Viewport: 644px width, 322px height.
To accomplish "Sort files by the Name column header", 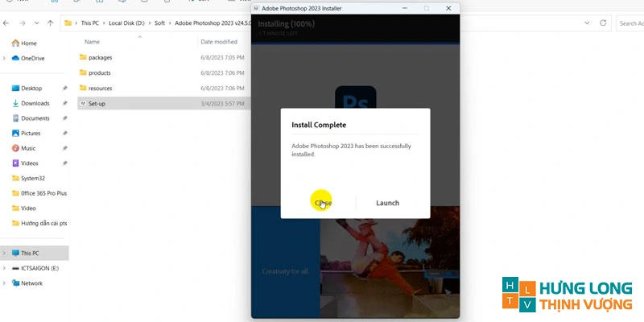I will click(x=93, y=41).
